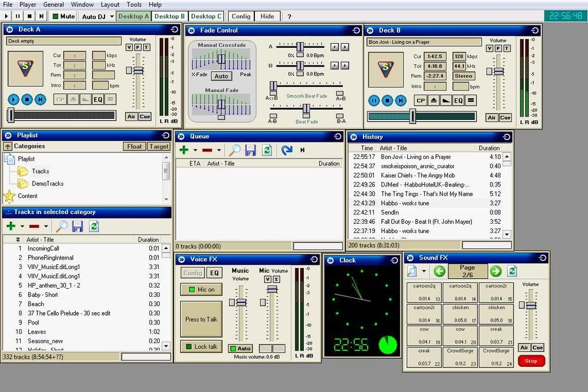Open the Auto DJ dropdown arrow
Screen dimensions: 588x392
point(110,17)
